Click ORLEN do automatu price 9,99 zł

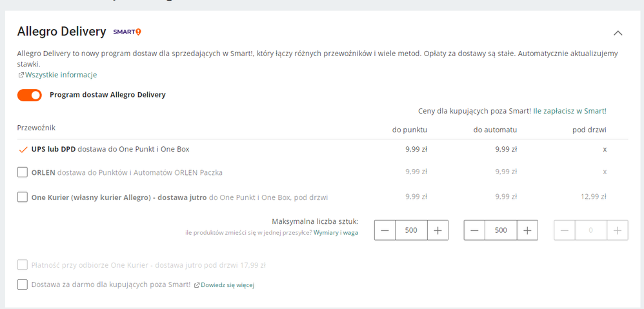pyautogui.click(x=506, y=172)
